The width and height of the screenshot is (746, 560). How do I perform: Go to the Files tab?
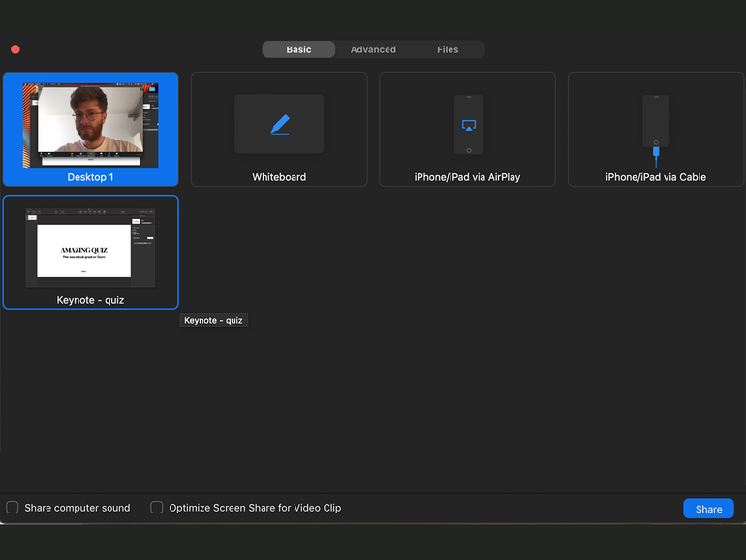click(448, 49)
